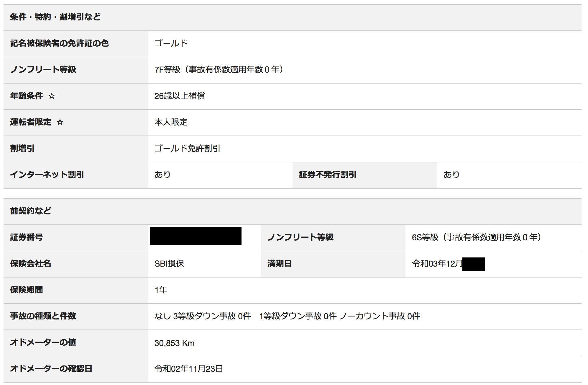Click the 本人限定 driver restriction value
The image size is (588, 385).
point(171,122)
